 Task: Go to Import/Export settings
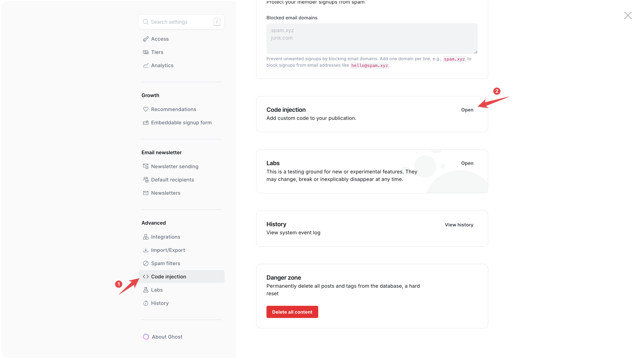click(168, 250)
